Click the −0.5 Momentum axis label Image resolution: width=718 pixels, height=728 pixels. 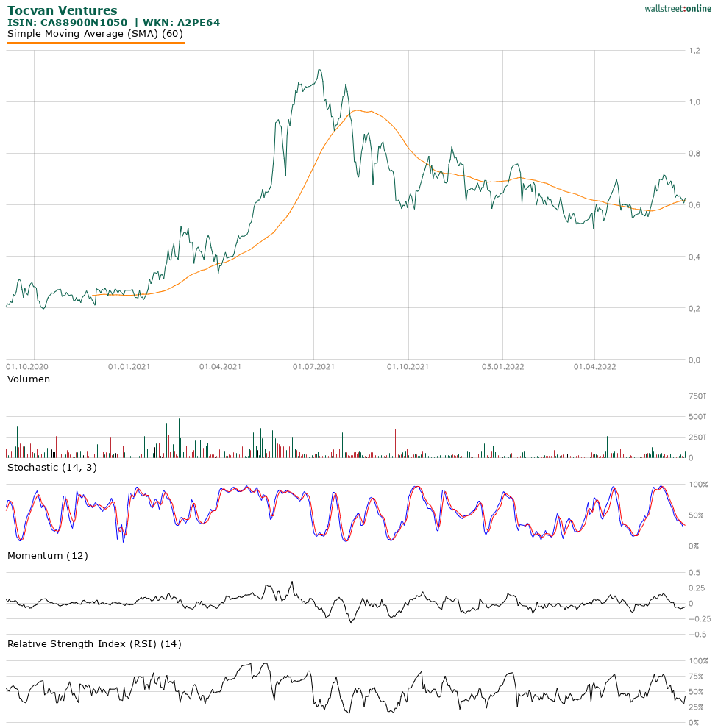click(x=697, y=635)
